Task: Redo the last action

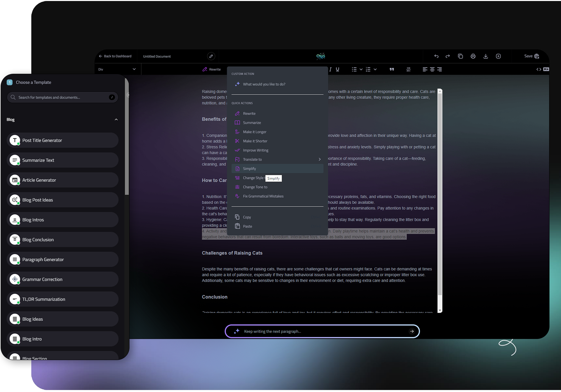Action: click(448, 56)
